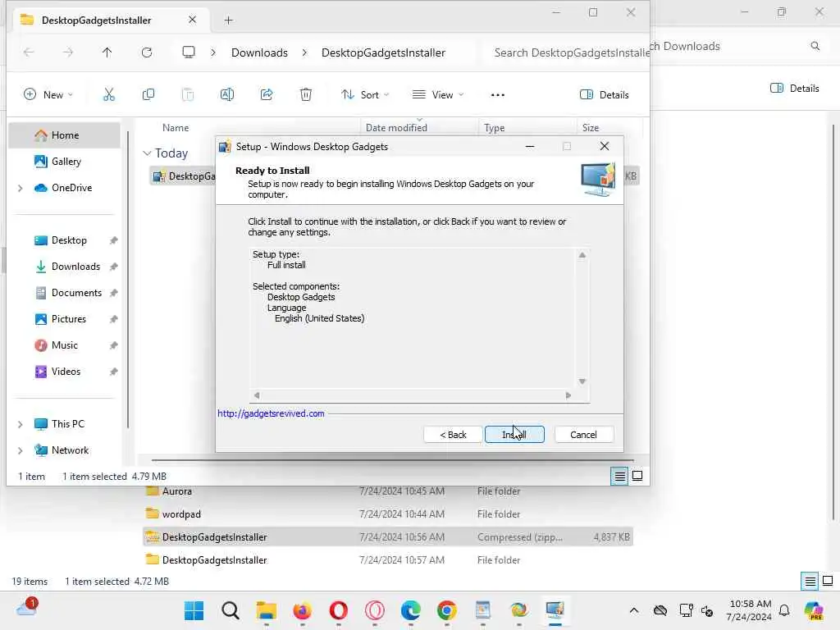Launch Firefox from taskbar
The height and width of the screenshot is (630, 840).
click(302, 610)
